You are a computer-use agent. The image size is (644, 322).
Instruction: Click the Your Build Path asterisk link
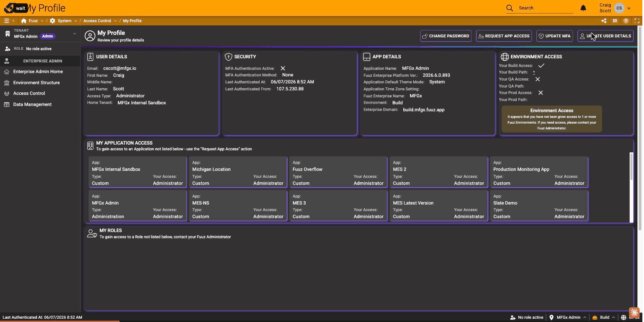coord(534,72)
